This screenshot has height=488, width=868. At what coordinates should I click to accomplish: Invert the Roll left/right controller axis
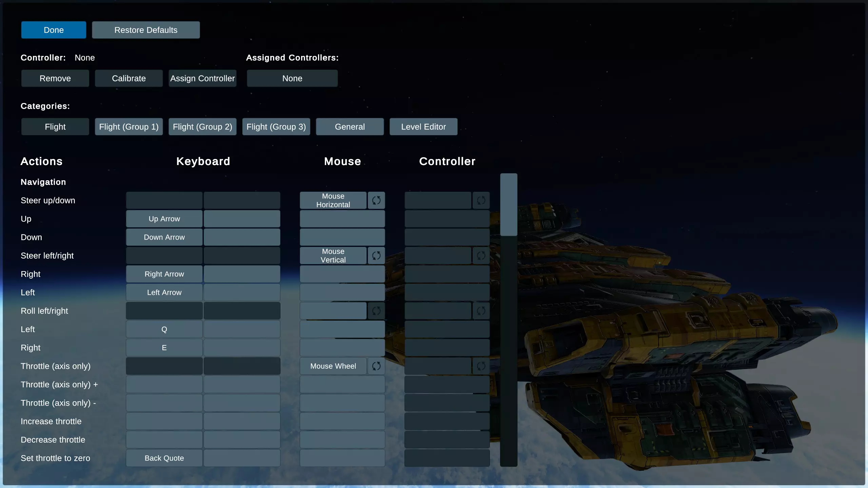pos(481,311)
